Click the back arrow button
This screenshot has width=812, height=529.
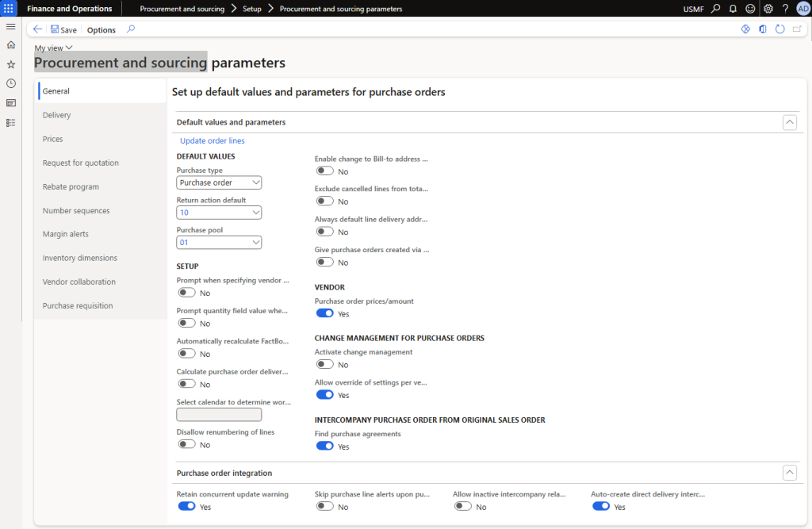(x=38, y=29)
